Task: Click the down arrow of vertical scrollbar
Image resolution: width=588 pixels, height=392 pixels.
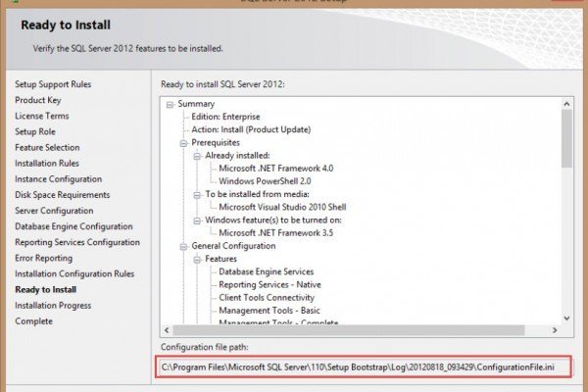Action: 566,318
